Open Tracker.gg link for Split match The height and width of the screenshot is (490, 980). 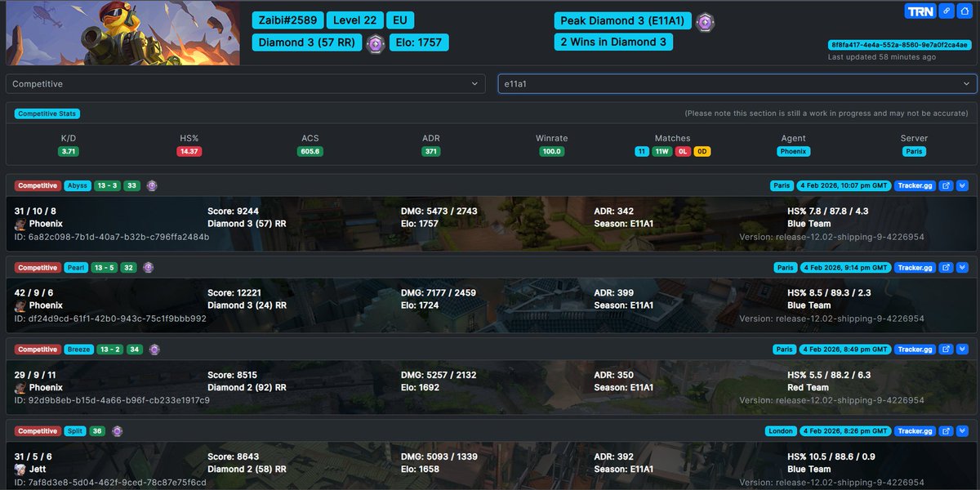point(915,431)
